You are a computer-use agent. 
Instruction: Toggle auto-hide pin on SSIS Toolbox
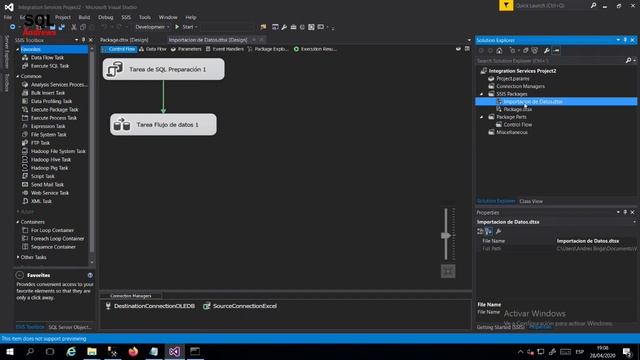click(x=83, y=40)
